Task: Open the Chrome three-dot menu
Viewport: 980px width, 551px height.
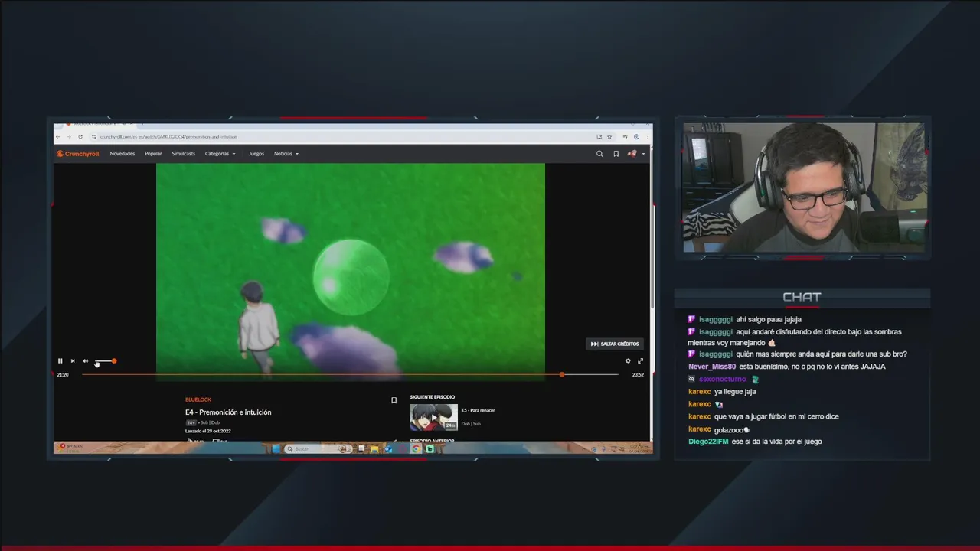Action: click(648, 137)
